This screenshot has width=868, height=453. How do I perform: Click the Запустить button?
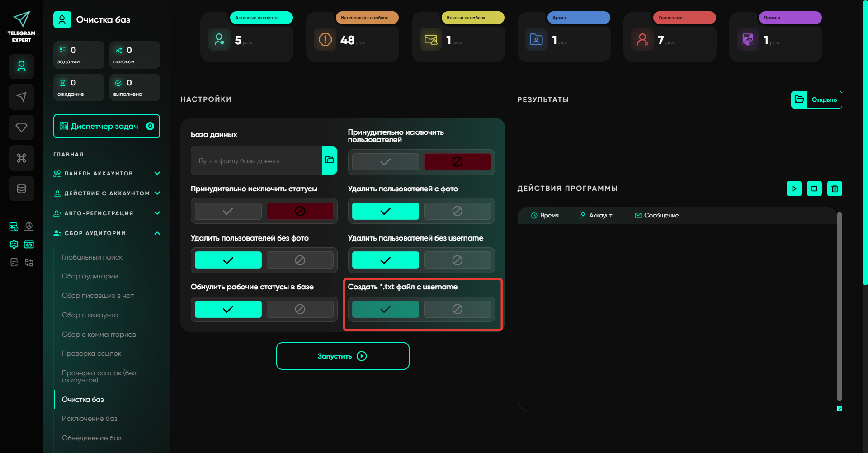[x=343, y=356]
